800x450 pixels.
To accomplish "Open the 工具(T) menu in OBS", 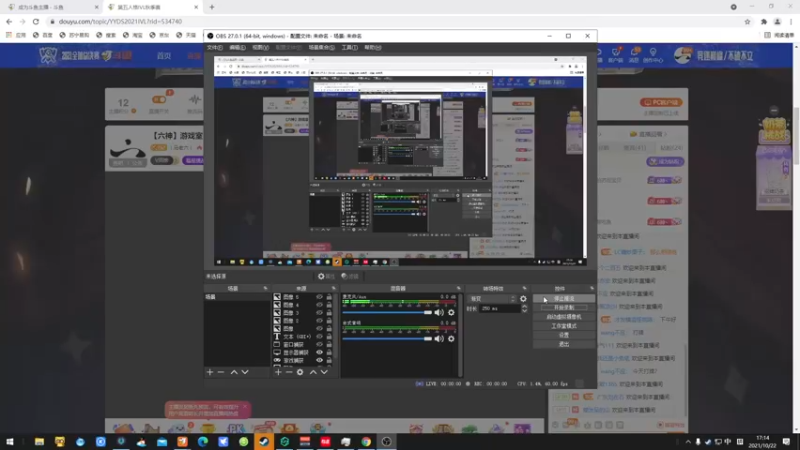I will [349, 47].
